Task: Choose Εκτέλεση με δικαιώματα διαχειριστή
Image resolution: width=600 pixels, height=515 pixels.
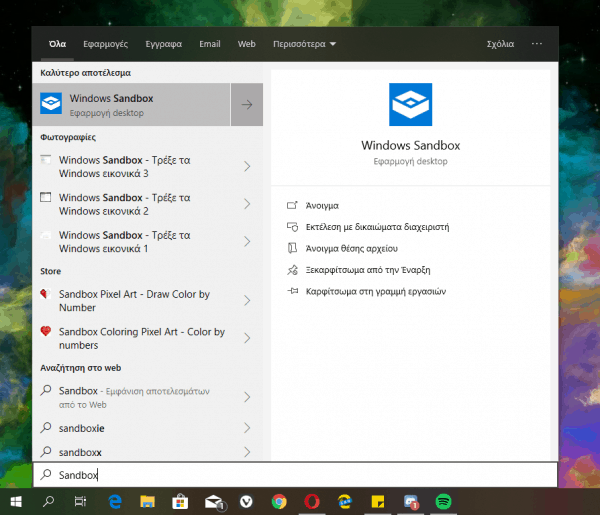Action: click(377, 227)
